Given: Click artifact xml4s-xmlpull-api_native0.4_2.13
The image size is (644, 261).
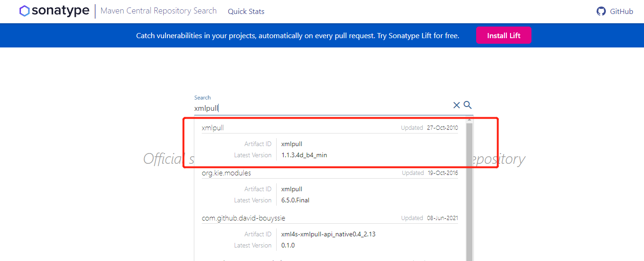Looking at the screenshot, I should point(328,234).
